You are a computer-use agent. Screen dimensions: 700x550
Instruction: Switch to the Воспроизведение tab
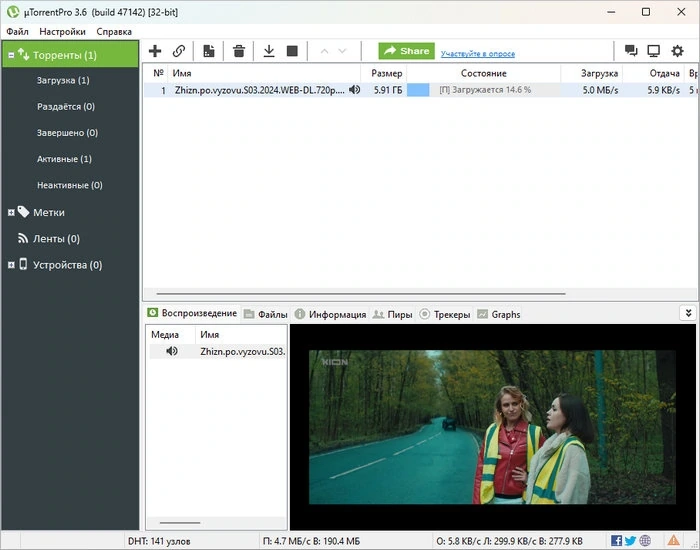(192, 313)
